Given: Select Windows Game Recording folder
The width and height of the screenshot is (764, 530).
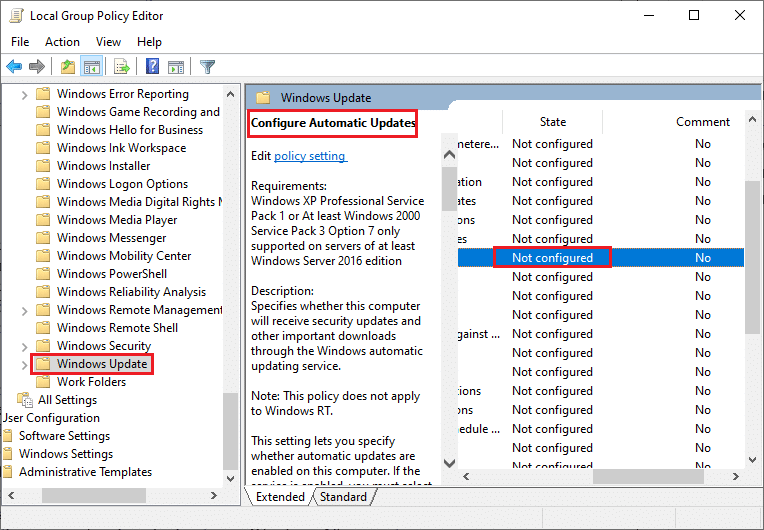Looking at the screenshot, I should pos(138,112).
